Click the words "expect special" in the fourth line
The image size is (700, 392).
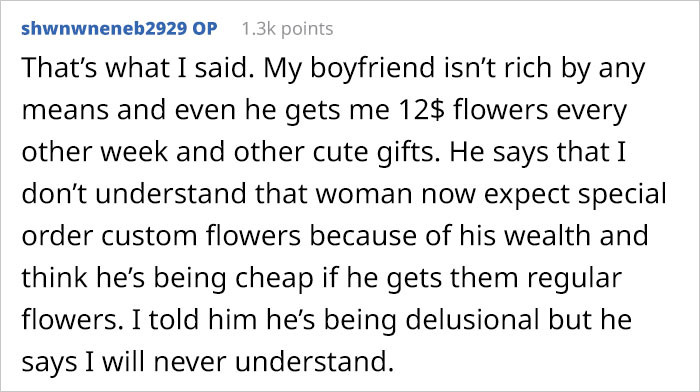click(x=575, y=195)
